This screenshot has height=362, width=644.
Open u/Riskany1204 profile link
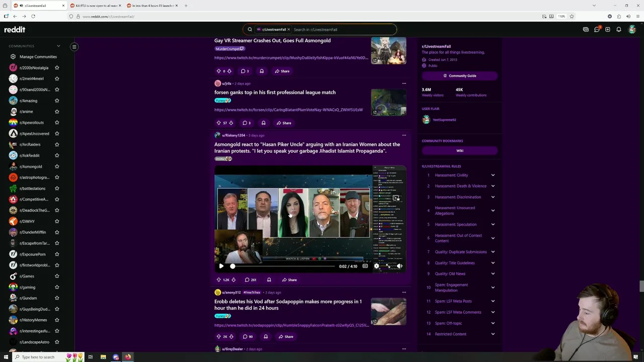tap(233, 135)
